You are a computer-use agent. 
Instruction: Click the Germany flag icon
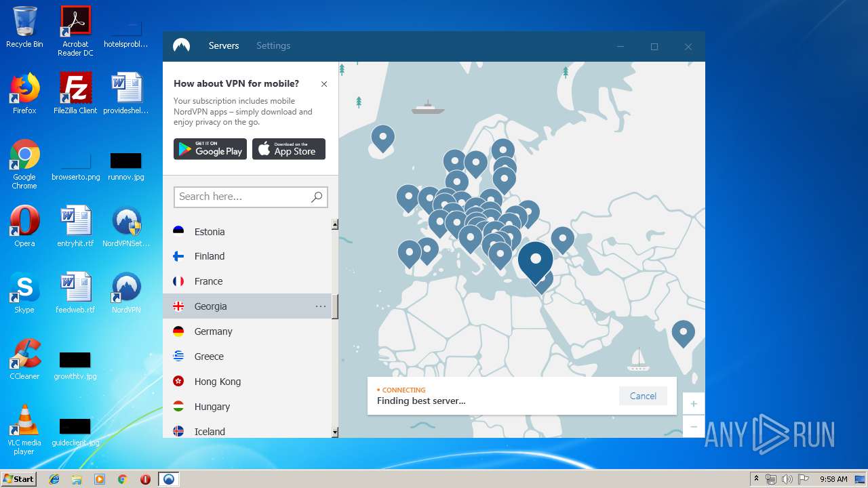click(x=178, y=331)
